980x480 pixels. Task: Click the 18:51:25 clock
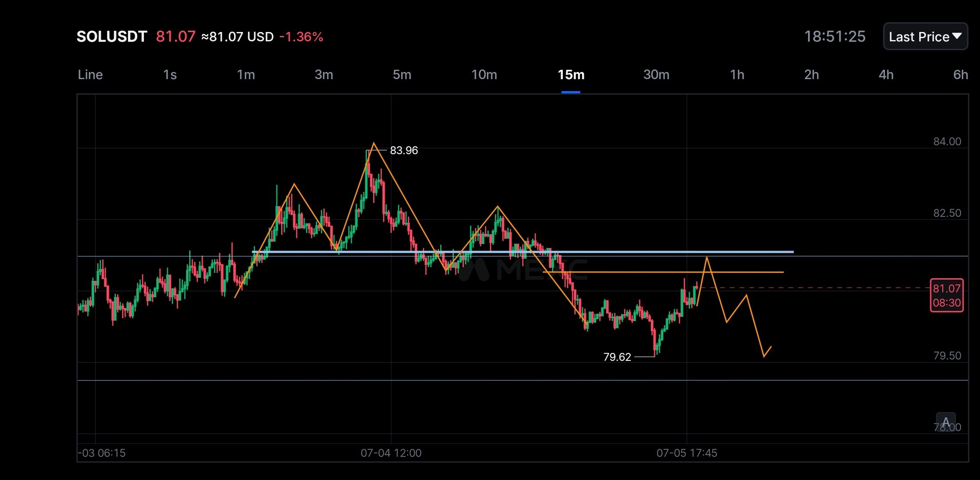pyautogui.click(x=835, y=36)
